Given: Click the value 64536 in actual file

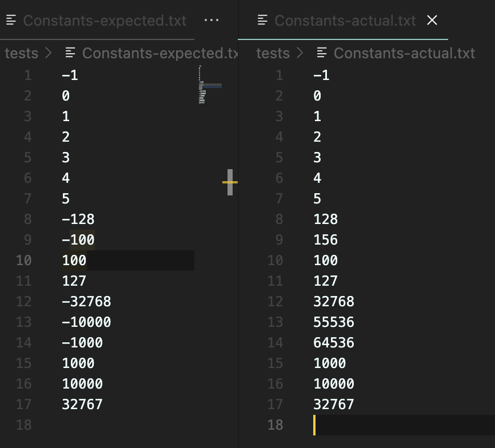Looking at the screenshot, I should click(334, 343).
